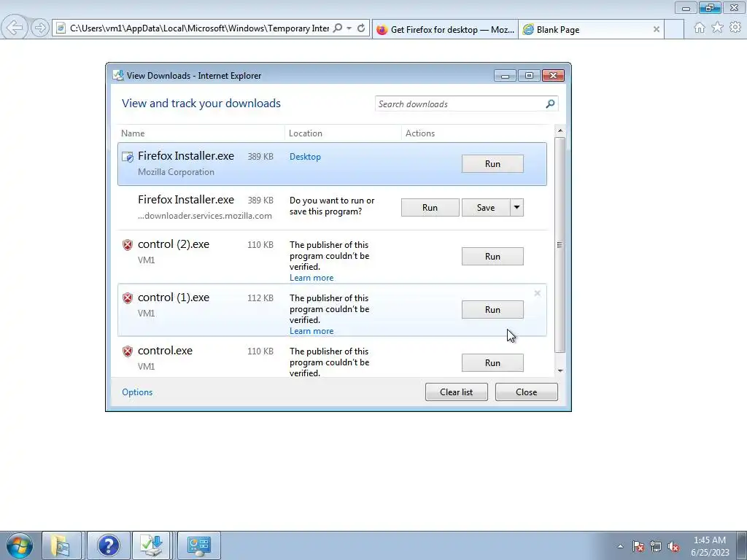Open the Windows Start button
747x560 pixels.
point(20,545)
